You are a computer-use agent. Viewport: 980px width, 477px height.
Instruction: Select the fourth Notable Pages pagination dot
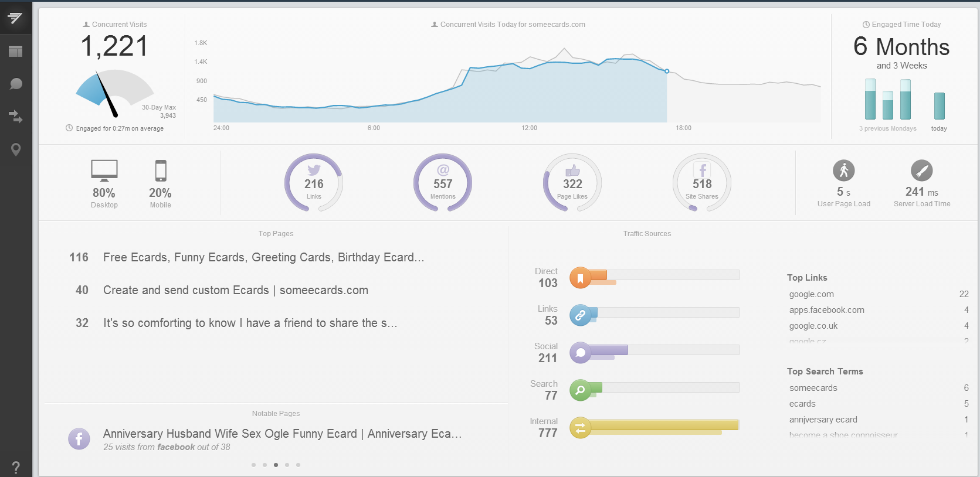point(287,465)
